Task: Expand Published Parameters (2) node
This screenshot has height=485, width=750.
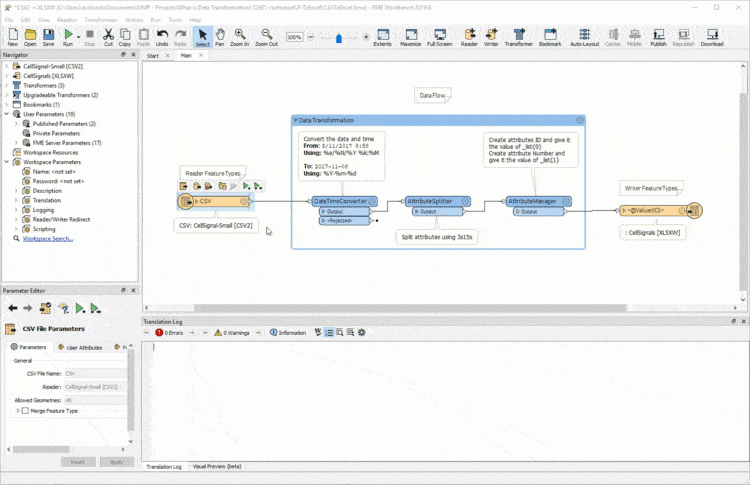Action: (x=16, y=123)
